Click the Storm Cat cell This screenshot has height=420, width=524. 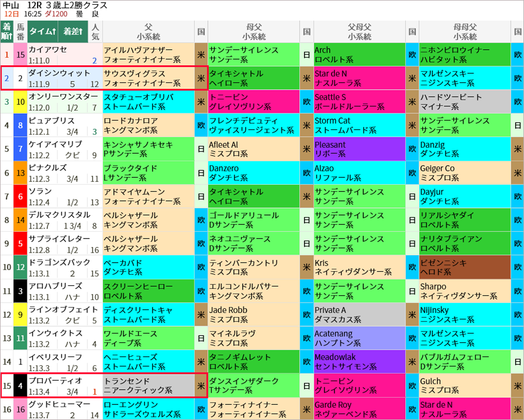click(x=359, y=125)
